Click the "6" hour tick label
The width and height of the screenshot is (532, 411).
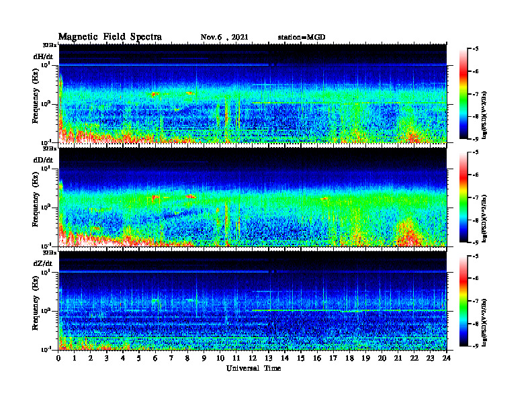click(155, 359)
